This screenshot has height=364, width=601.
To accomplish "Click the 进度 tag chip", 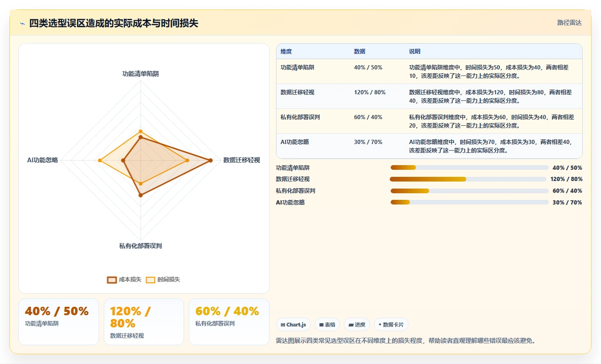I will [x=357, y=325].
